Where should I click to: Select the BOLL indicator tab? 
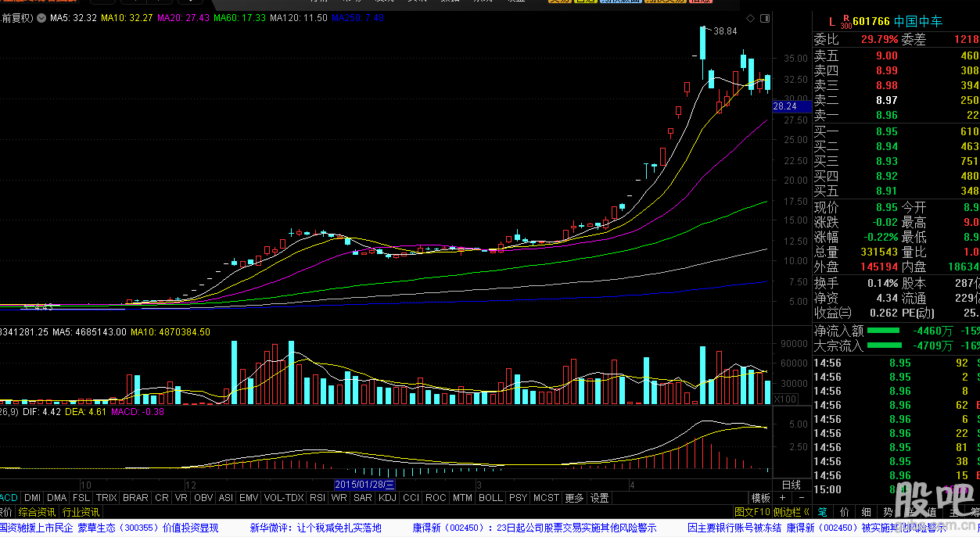click(x=490, y=497)
